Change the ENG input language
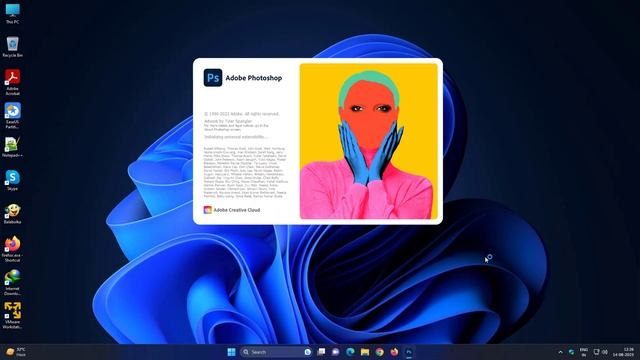Viewport: 640px width, 360px height. click(x=584, y=352)
